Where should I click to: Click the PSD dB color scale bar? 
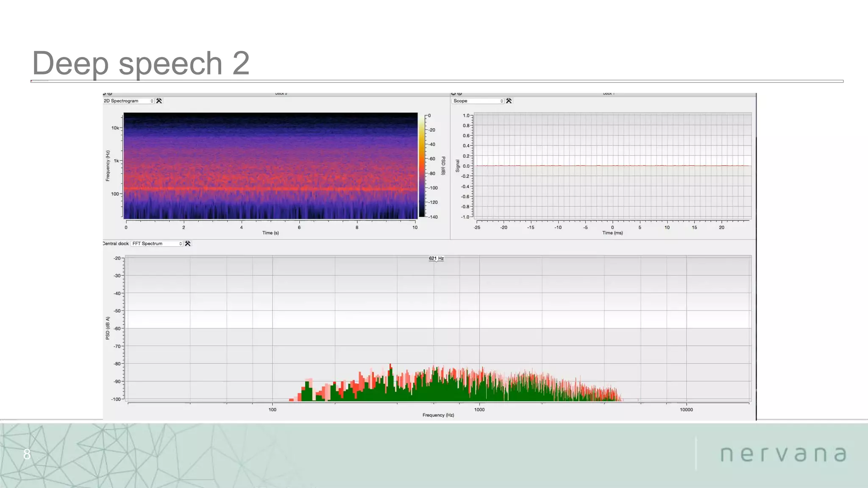point(422,166)
